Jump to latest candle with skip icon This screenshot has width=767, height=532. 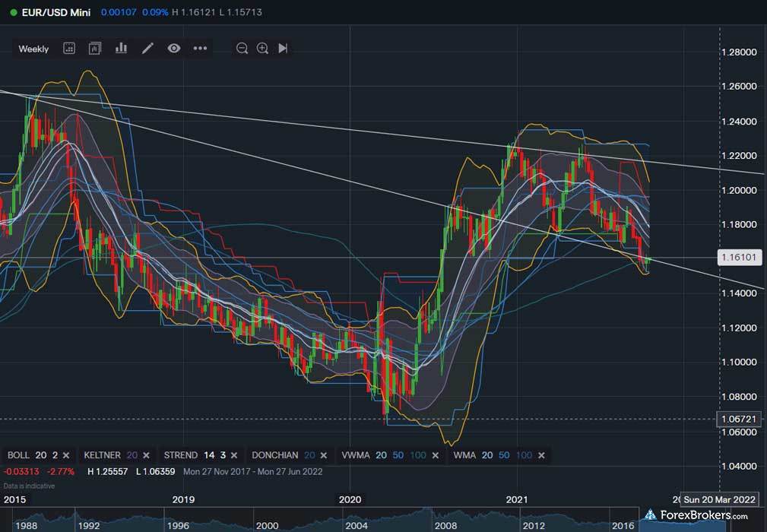[283, 49]
